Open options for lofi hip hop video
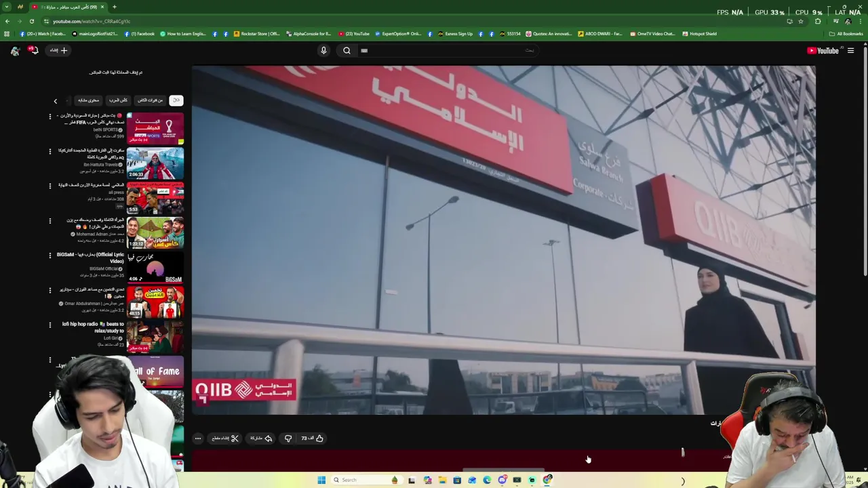This screenshot has width=868, height=488. tap(50, 325)
